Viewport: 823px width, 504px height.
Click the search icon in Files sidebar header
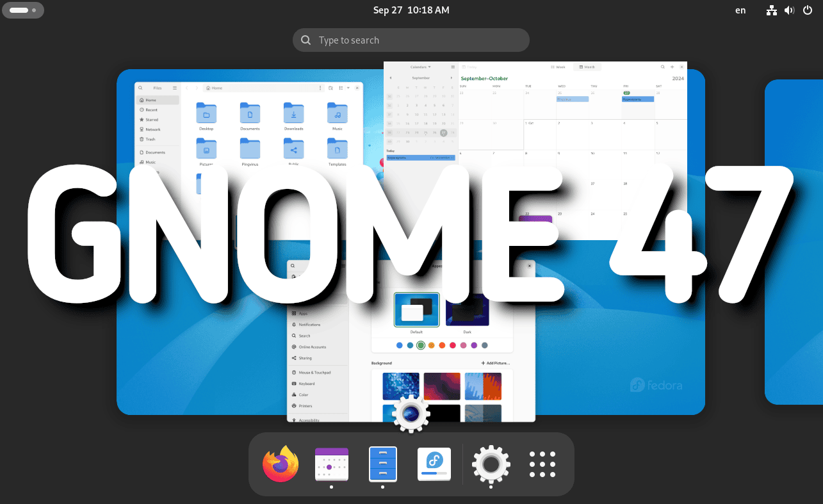[x=142, y=88]
